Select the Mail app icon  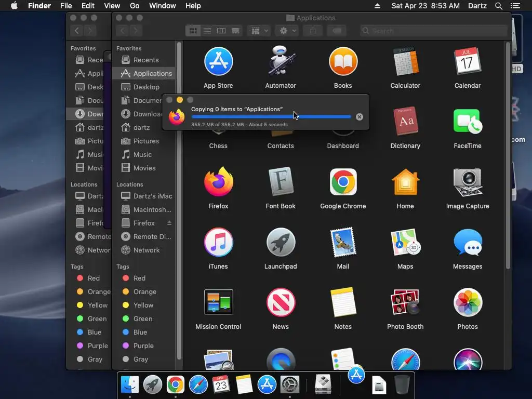(x=343, y=242)
